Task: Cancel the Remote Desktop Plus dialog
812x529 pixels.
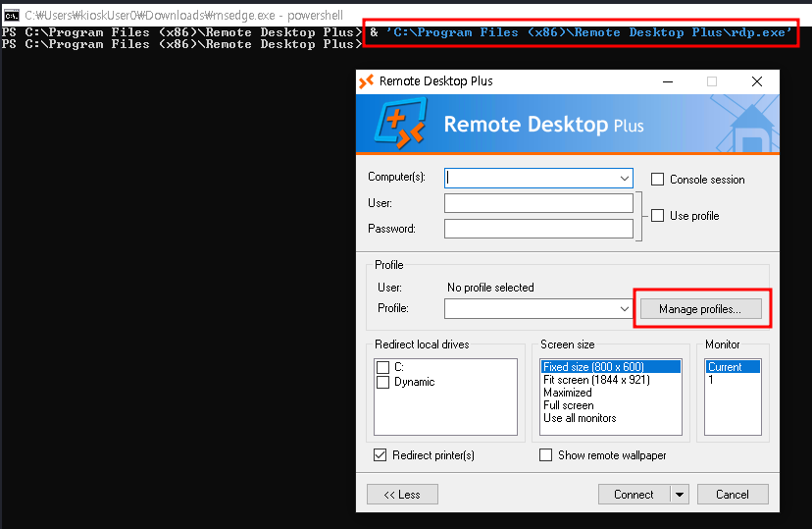Action: tap(733, 495)
